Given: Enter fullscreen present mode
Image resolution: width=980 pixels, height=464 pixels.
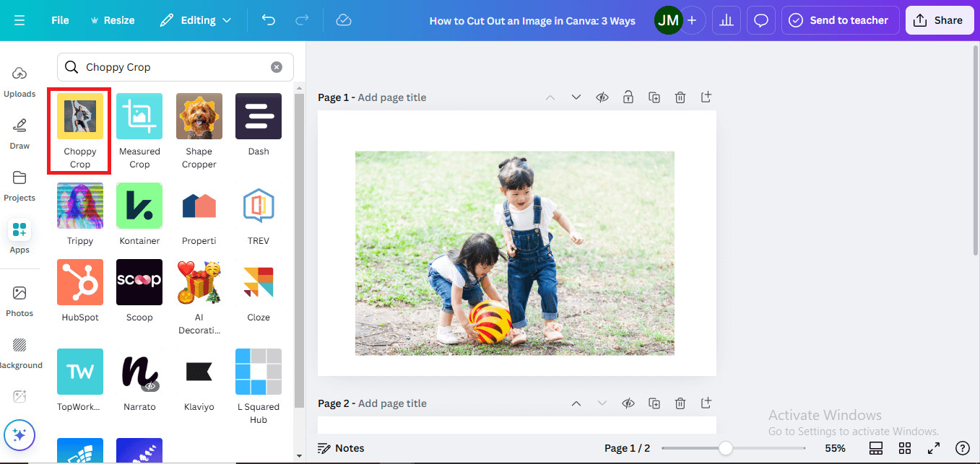Looking at the screenshot, I should 933,448.
